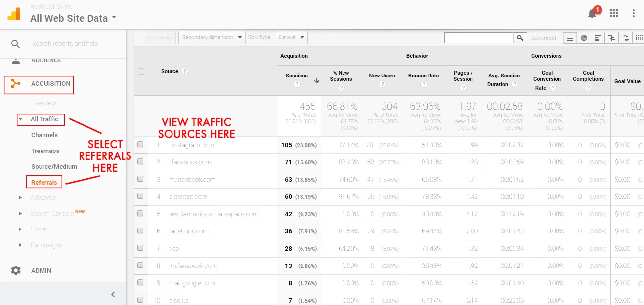Screen dimensions: 644x305
Task: Check the lm.facebook.com row checkbox
Action: pos(140,266)
